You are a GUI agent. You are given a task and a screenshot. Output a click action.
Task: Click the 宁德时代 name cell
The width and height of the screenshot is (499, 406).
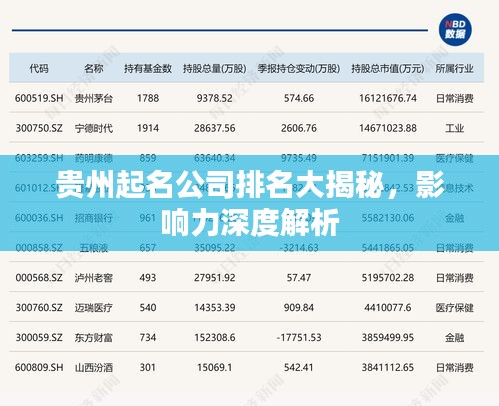click(x=94, y=128)
